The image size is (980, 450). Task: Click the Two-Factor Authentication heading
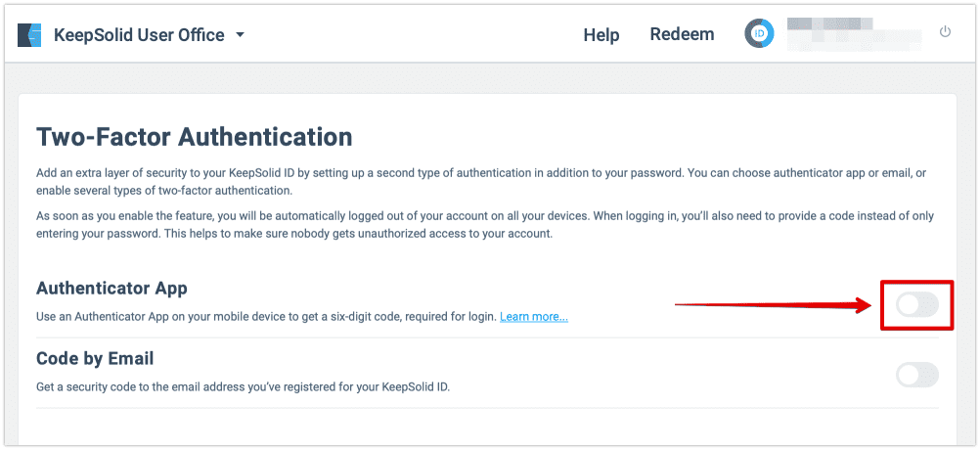pos(194,136)
